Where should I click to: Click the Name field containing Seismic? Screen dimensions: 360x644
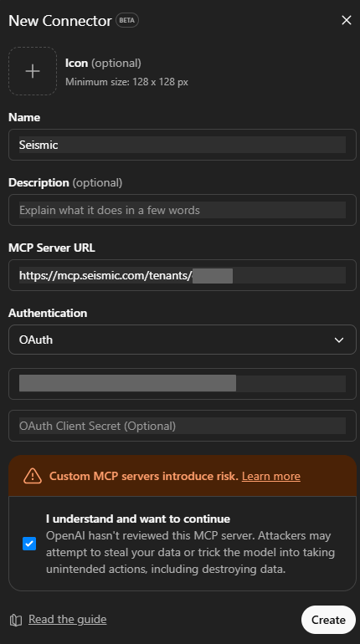[182, 145]
